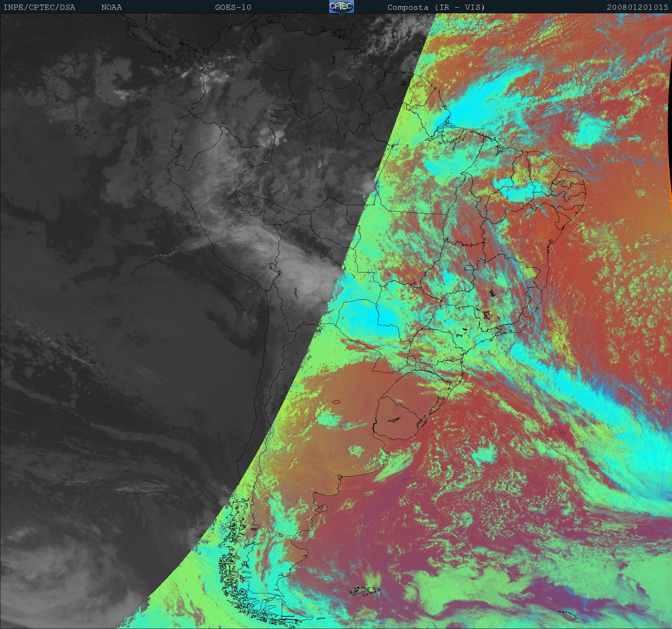Select the NOAA label in the header
Image resolution: width=672 pixels, height=629 pixels.
[111, 8]
